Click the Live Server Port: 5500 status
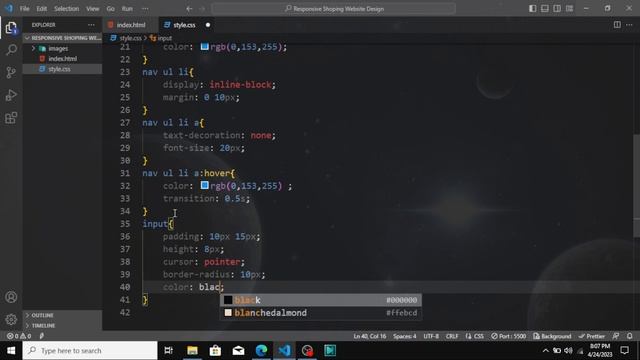 click(509, 336)
